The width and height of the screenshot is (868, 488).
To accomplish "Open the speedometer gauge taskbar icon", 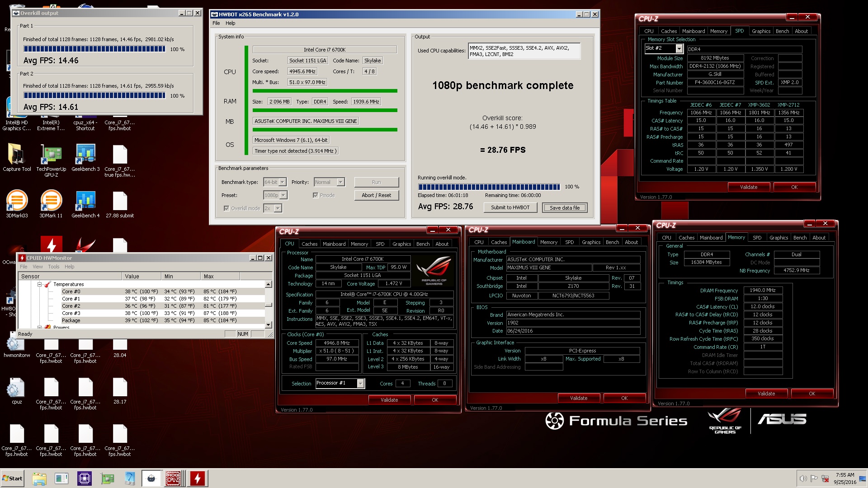I will [x=130, y=479].
